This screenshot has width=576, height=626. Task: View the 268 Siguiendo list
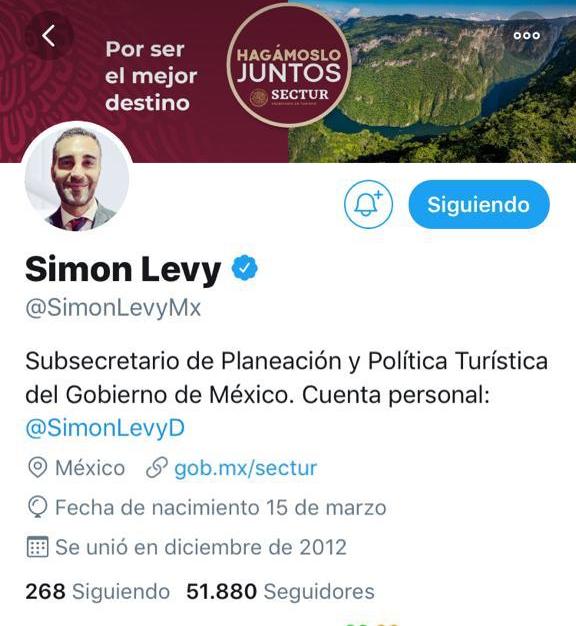coord(98,591)
